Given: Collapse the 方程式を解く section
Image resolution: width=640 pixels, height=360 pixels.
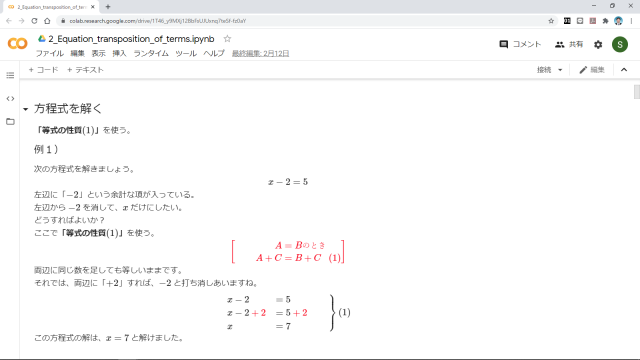Looking at the screenshot, I should click(25, 109).
